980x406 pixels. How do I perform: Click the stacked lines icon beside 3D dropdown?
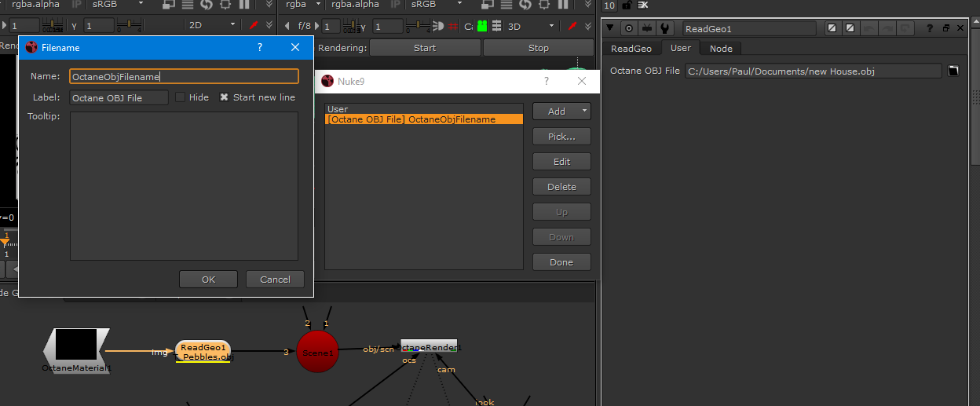click(x=496, y=26)
